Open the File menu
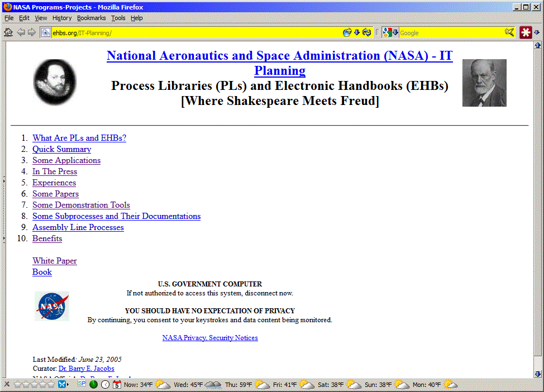The image size is (544, 392). [9, 18]
